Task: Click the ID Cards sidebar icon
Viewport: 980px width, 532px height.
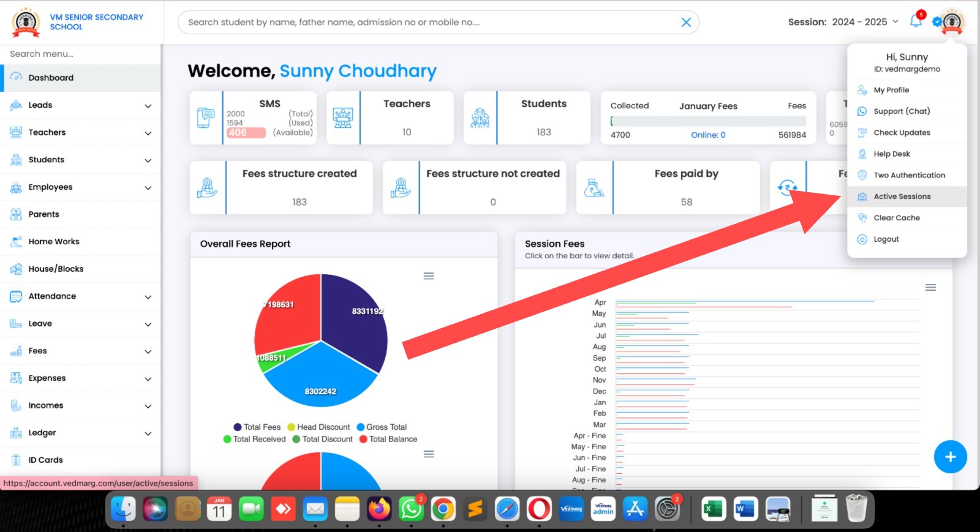Action: coord(16,460)
